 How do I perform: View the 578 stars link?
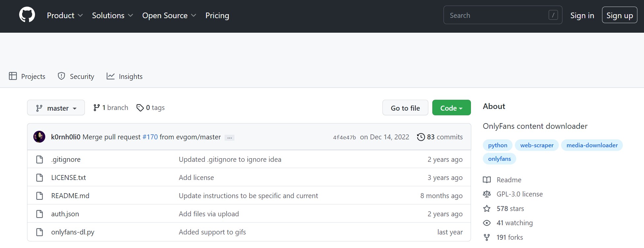[x=510, y=209]
